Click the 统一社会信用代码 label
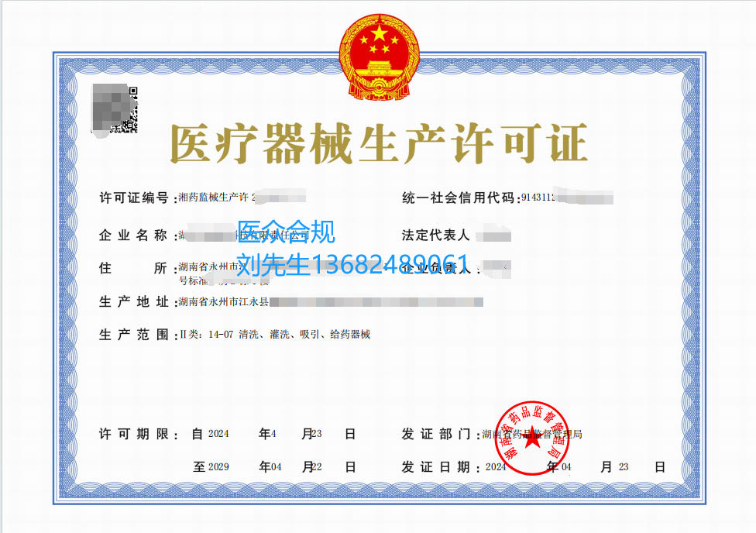This screenshot has width=756, height=533. (459, 198)
